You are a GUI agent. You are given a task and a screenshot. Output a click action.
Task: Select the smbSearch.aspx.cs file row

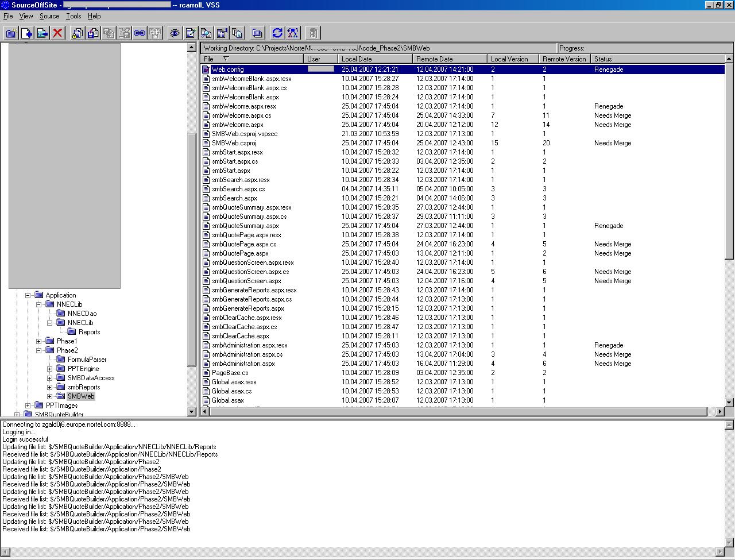coord(463,189)
